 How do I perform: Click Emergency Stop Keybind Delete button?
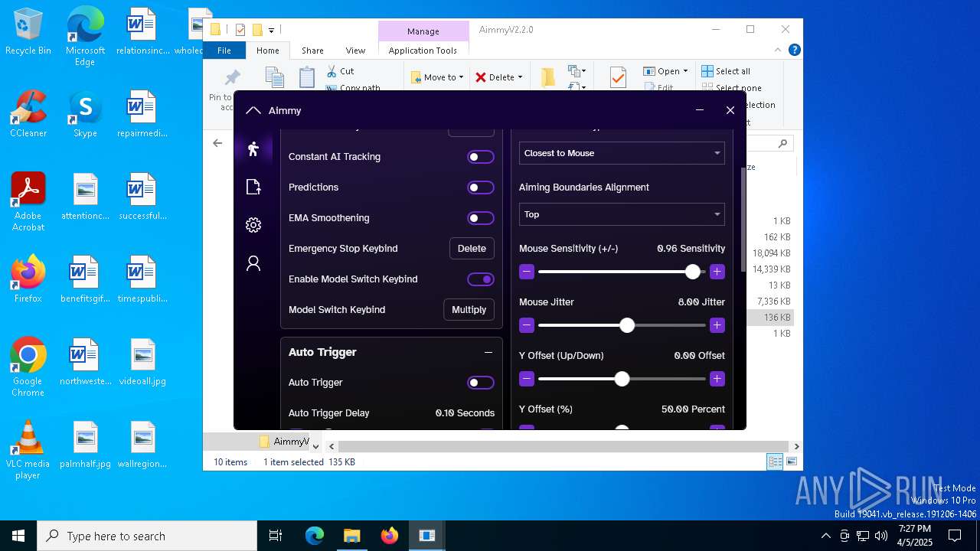pyautogui.click(x=472, y=249)
